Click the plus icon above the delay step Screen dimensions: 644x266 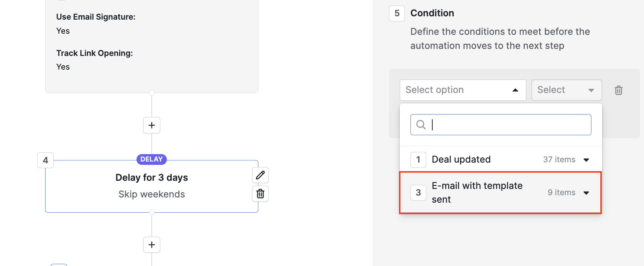(151, 125)
